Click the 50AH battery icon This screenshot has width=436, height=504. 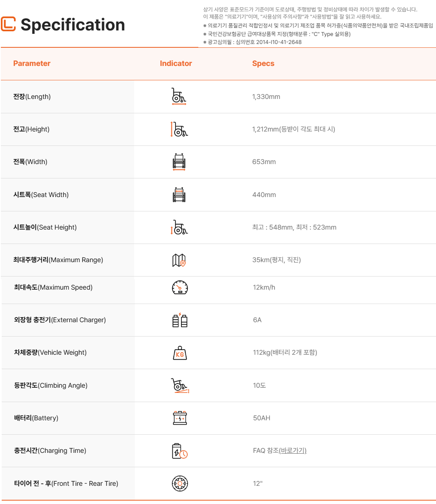[x=180, y=418]
